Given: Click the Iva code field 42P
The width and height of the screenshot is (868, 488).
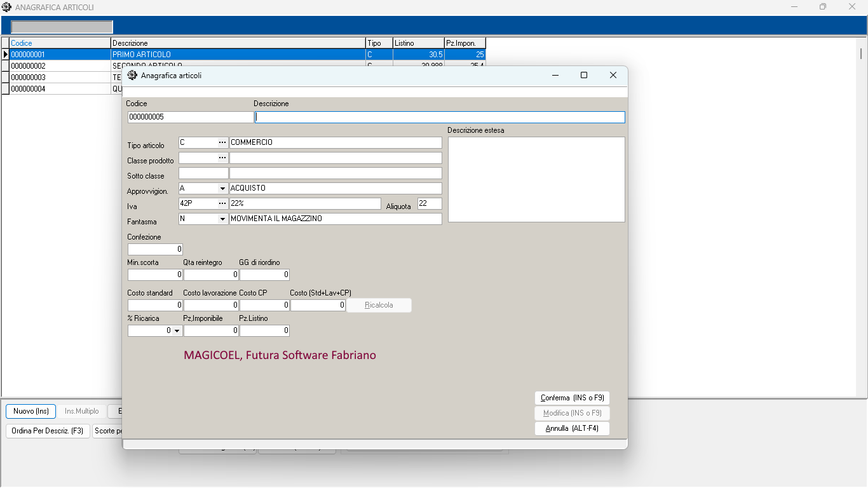Looking at the screenshot, I should tap(198, 203).
